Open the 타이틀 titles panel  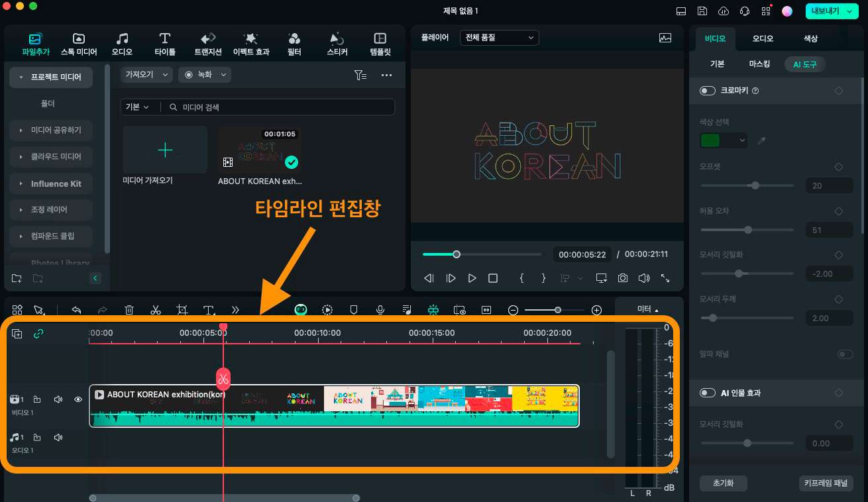click(165, 44)
